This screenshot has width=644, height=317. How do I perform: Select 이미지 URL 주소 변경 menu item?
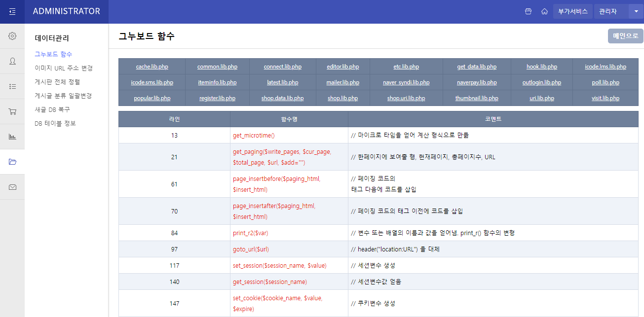pyautogui.click(x=64, y=68)
